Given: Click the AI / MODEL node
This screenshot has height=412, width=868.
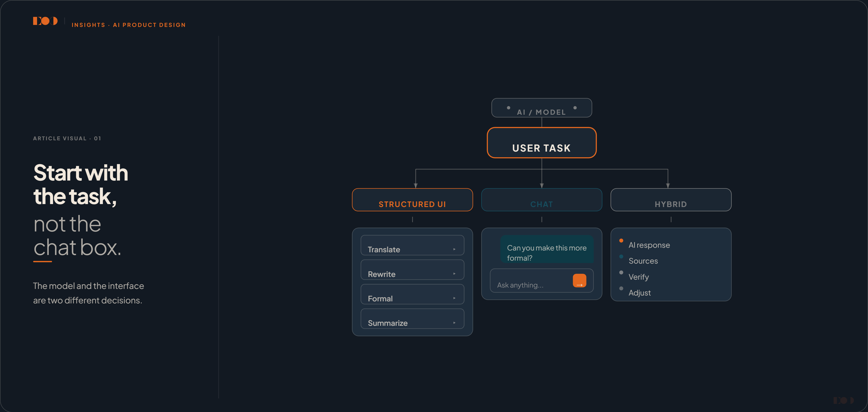Looking at the screenshot, I should tap(542, 108).
